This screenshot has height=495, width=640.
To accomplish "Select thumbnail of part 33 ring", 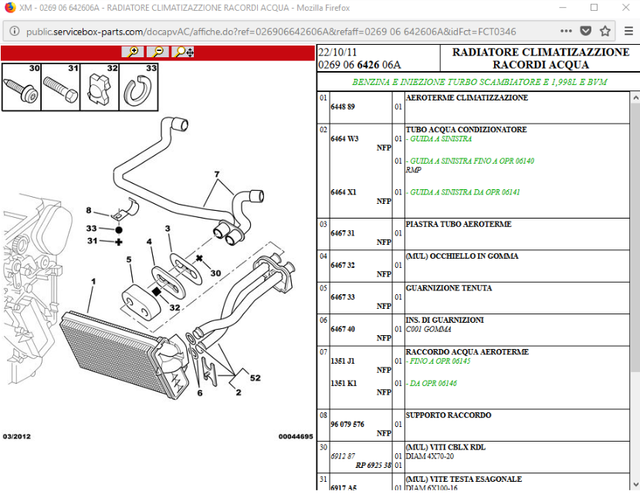I will tap(138, 87).
